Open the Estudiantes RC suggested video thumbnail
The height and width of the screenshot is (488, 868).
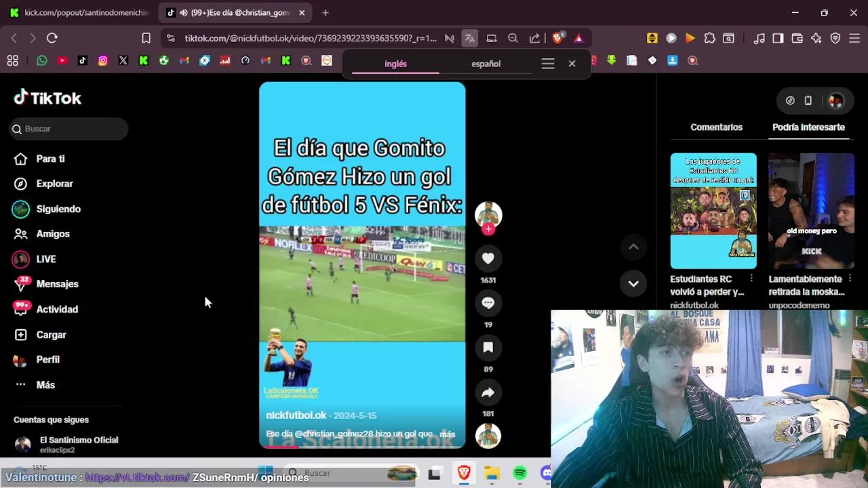tap(713, 211)
